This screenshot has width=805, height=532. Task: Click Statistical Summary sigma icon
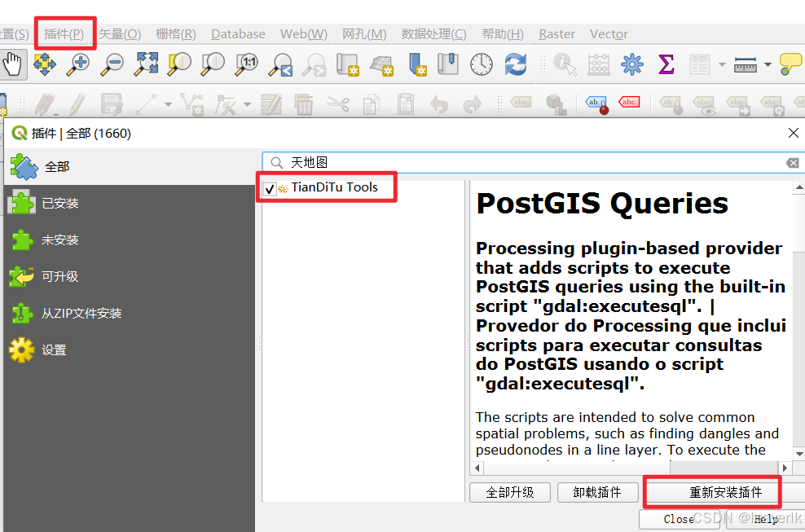pos(666,64)
